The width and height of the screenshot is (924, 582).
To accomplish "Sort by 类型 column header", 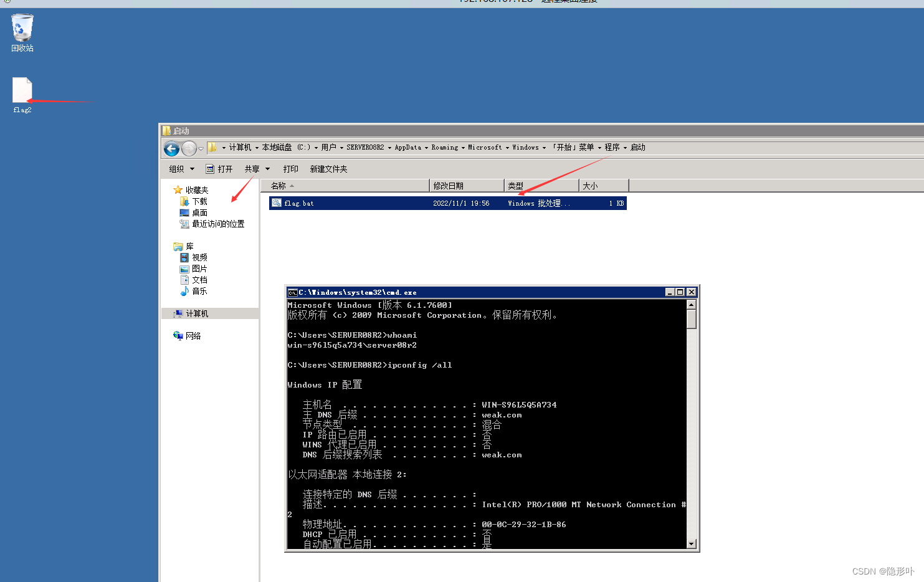I will point(541,186).
